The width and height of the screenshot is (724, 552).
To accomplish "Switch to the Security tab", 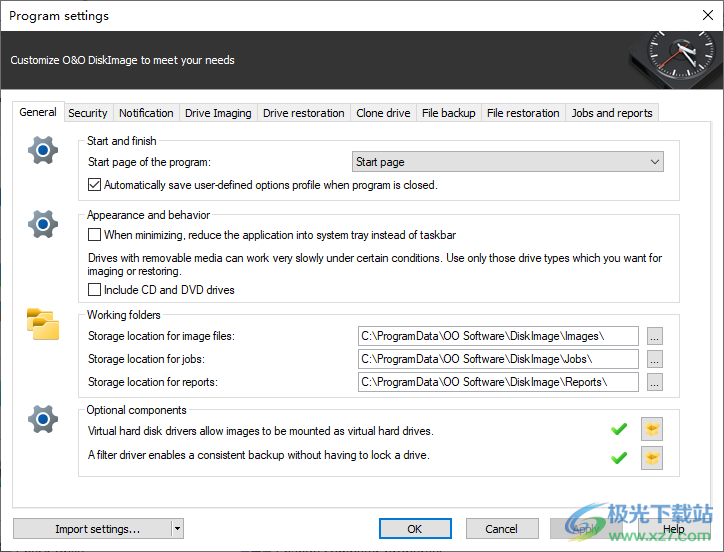I will 88,113.
